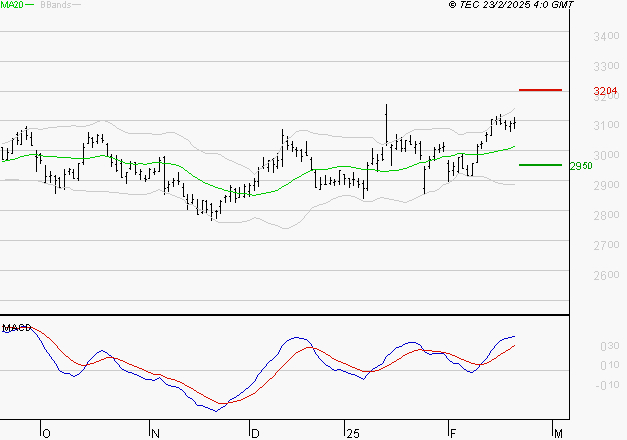Click the 2900 price axis label

click(x=606, y=186)
